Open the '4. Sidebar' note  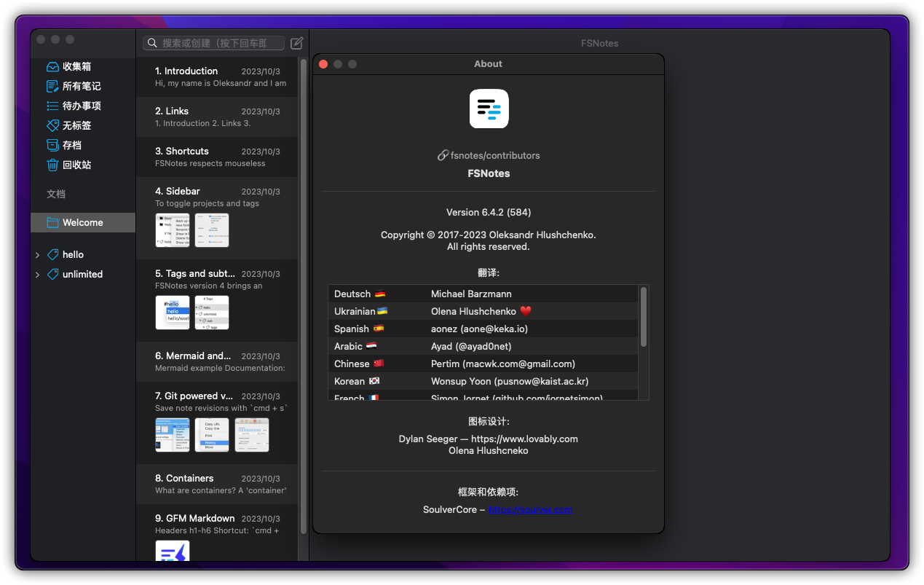[217, 218]
